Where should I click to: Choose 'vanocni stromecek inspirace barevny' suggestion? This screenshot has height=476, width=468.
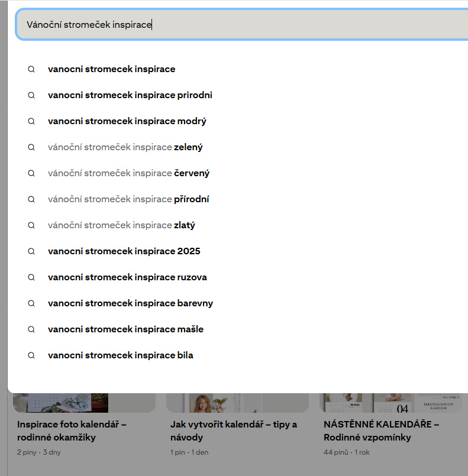(130, 303)
